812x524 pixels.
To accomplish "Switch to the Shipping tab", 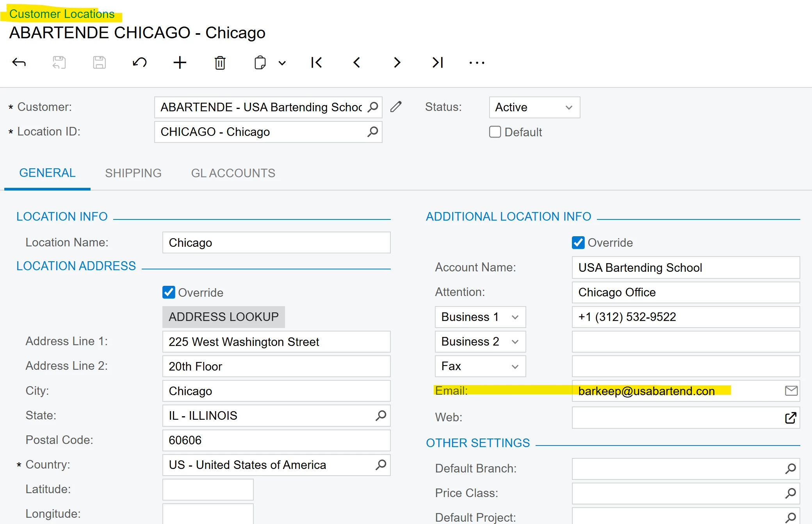I will pyautogui.click(x=133, y=173).
